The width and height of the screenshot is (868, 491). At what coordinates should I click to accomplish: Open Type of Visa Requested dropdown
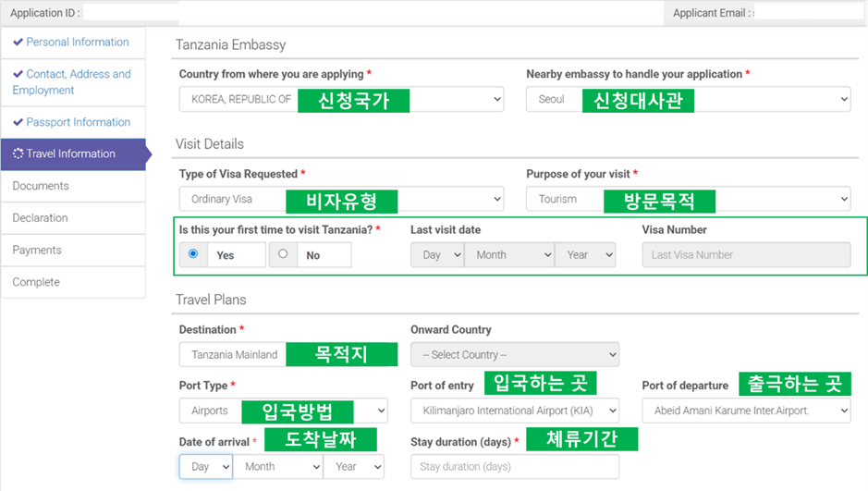(341, 199)
